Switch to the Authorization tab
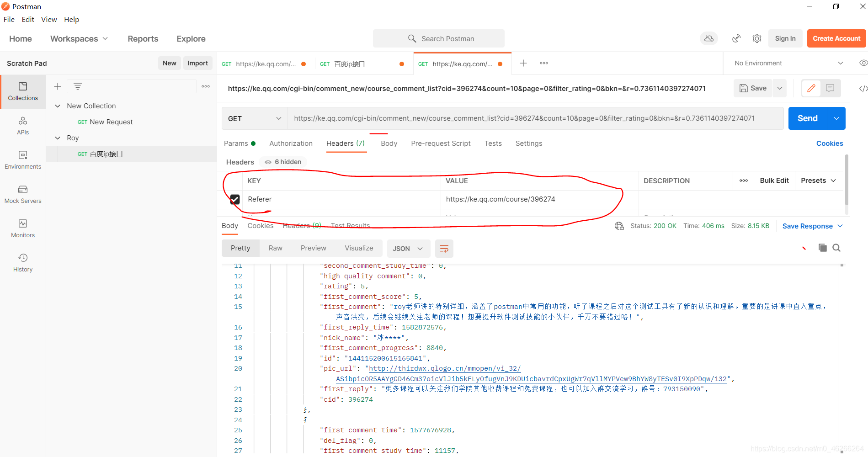The width and height of the screenshot is (868, 457). 291,143
